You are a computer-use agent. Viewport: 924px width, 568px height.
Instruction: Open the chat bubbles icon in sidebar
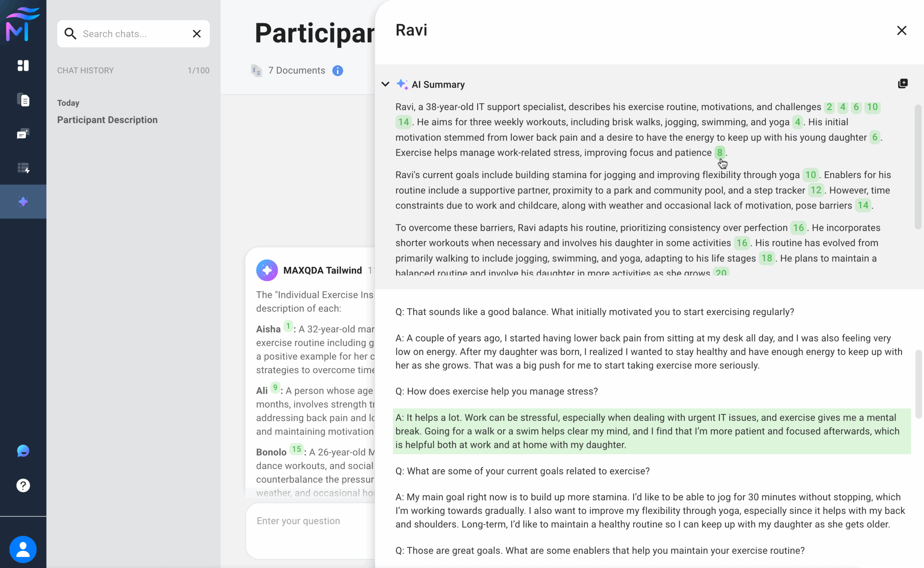click(x=23, y=134)
